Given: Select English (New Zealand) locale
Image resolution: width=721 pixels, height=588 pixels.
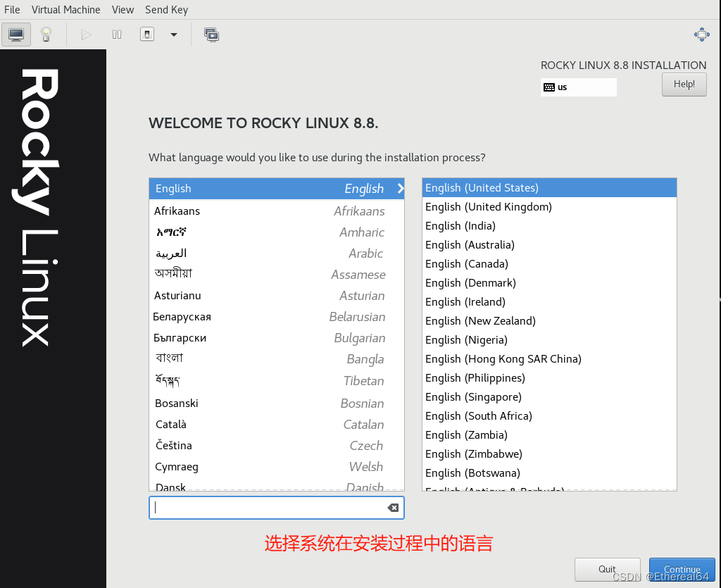Looking at the screenshot, I should pyautogui.click(x=549, y=321).
